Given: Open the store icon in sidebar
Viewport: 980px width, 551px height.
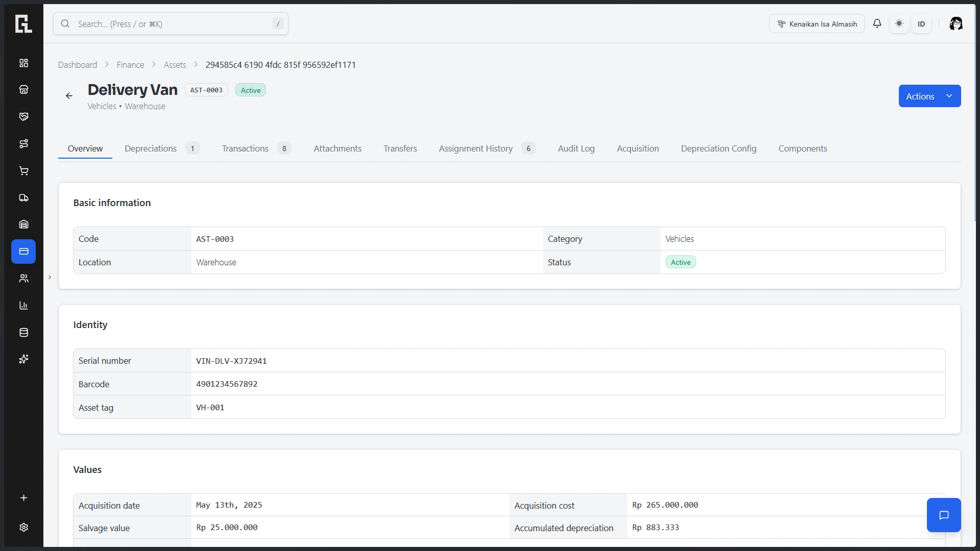Looking at the screenshot, I should tap(23, 90).
